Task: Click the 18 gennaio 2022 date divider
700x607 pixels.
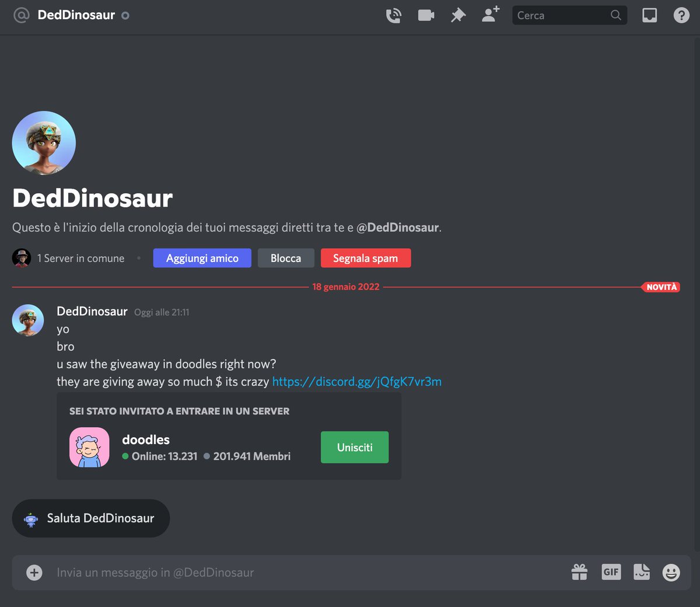Action: click(x=346, y=287)
